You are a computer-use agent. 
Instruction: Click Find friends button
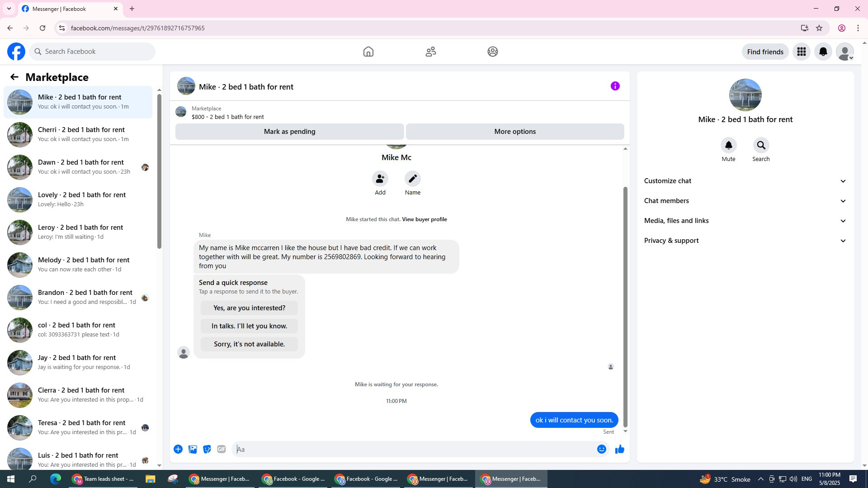coord(765,52)
